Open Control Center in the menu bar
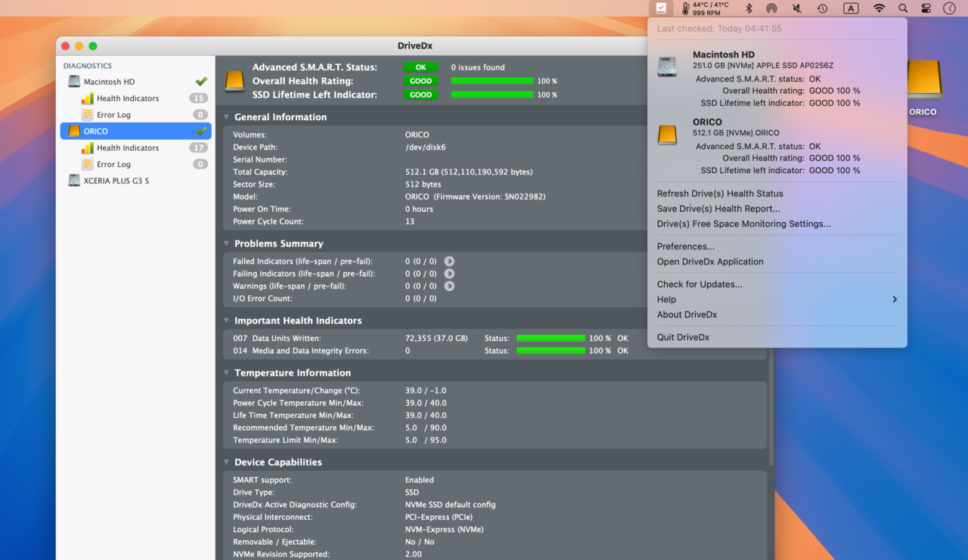 926,8
